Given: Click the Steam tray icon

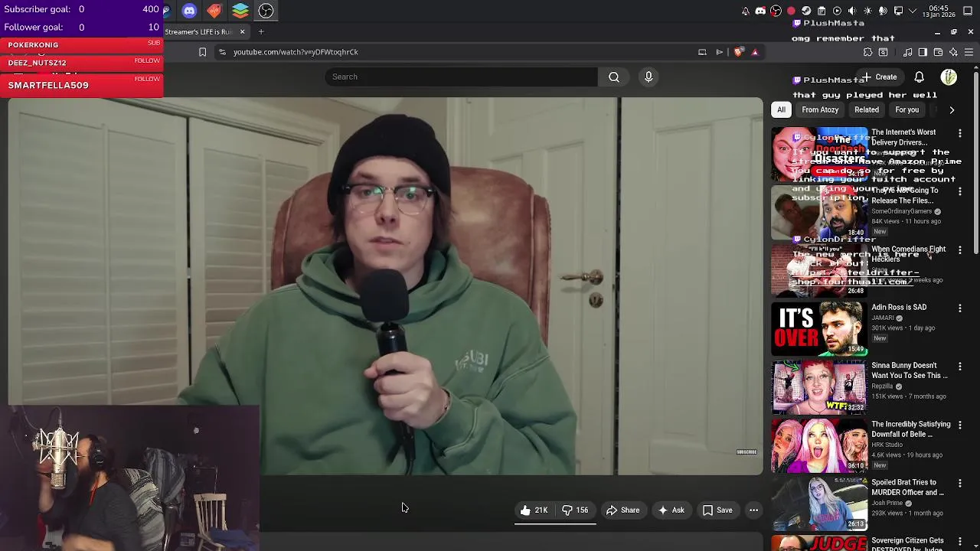Looking at the screenshot, I should point(806,11).
